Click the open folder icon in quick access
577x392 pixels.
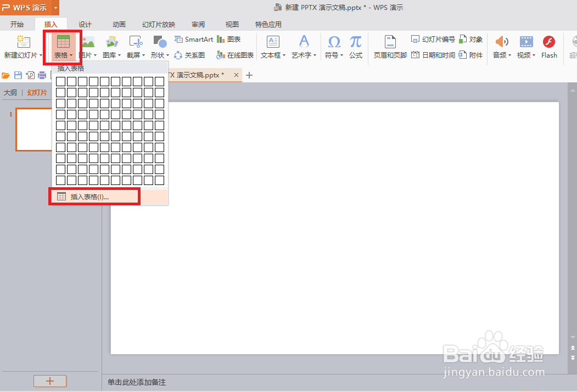click(5, 75)
